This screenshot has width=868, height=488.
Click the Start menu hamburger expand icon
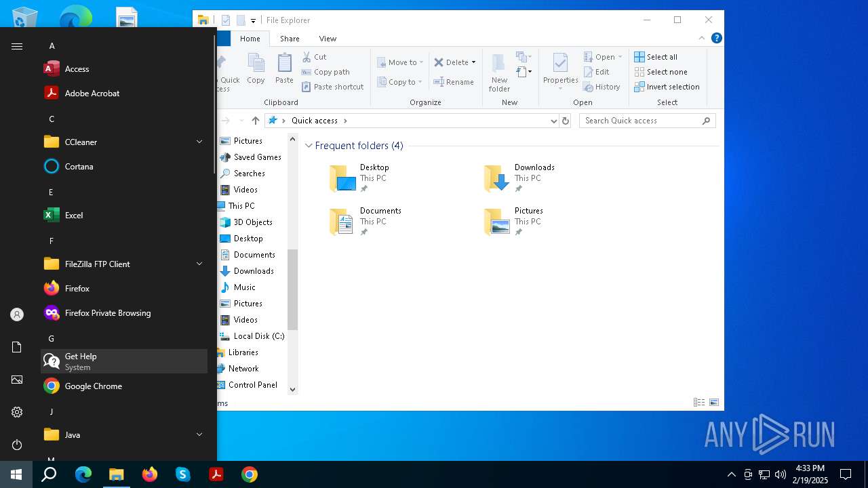point(17,46)
